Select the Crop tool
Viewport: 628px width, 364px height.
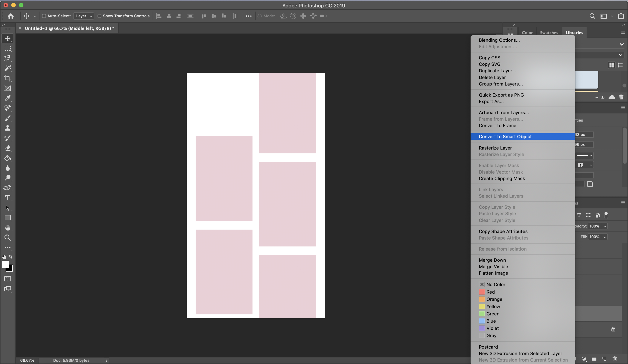pyautogui.click(x=8, y=78)
